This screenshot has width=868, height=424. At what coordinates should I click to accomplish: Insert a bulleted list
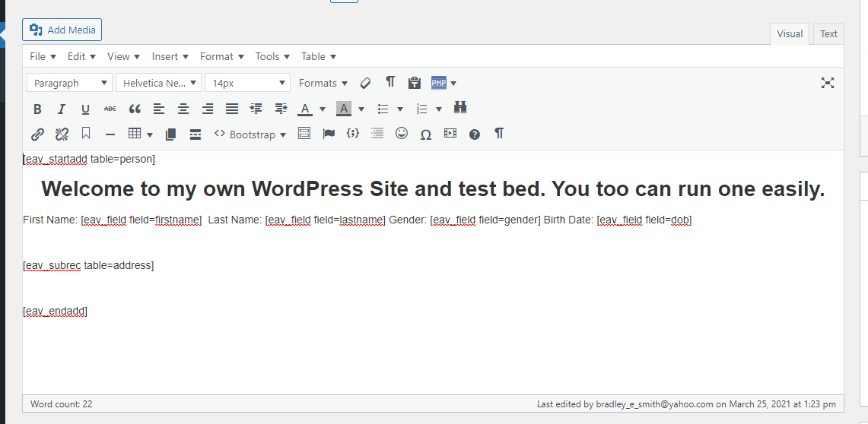click(x=383, y=109)
